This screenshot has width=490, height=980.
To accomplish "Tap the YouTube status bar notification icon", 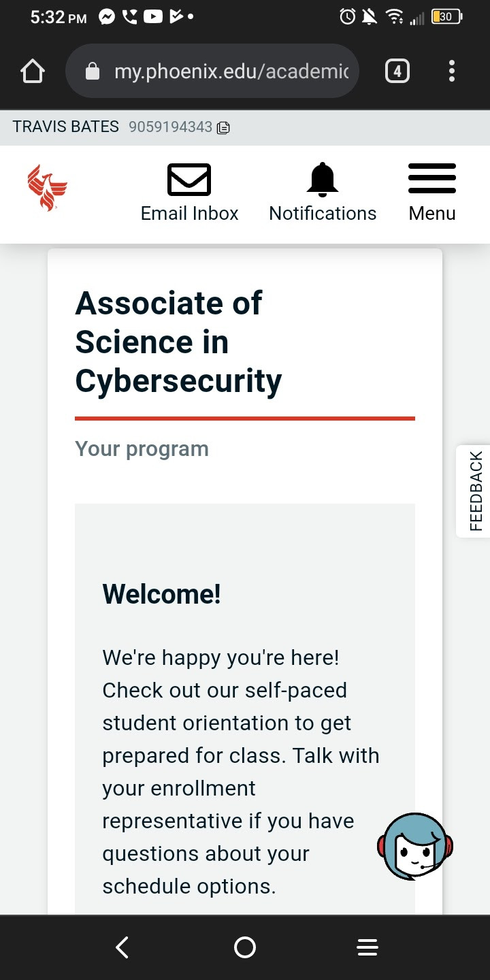I will pos(153,16).
